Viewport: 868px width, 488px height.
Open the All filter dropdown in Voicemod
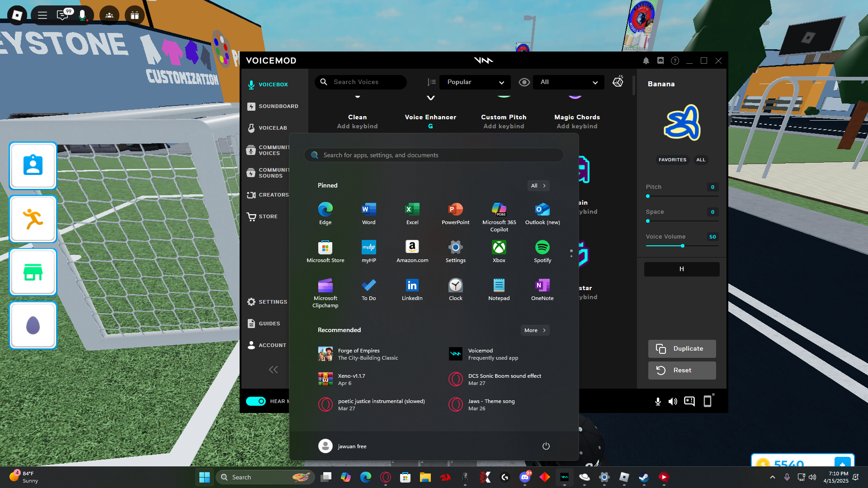click(x=568, y=82)
